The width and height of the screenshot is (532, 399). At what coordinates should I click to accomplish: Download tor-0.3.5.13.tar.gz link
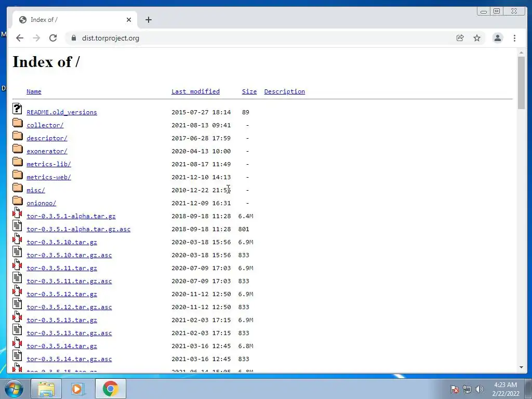click(x=62, y=320)
